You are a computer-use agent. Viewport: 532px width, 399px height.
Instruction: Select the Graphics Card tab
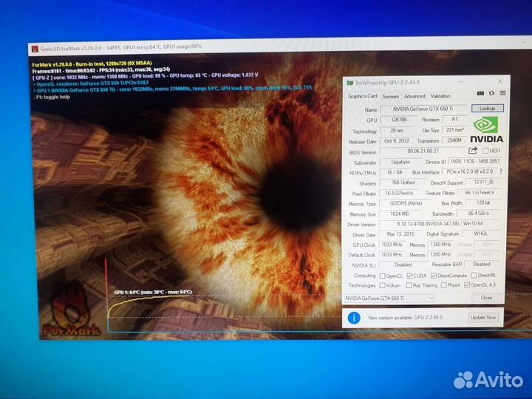point(362,96)
